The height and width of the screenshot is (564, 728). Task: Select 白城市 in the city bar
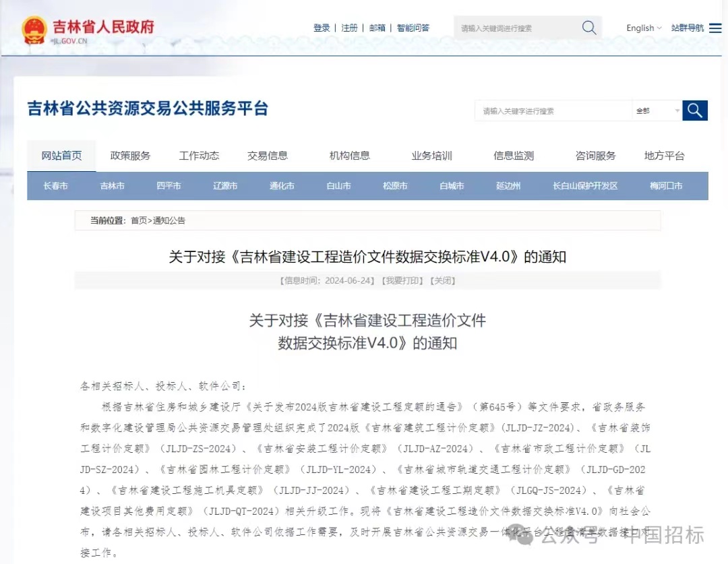tap(452, 186)
